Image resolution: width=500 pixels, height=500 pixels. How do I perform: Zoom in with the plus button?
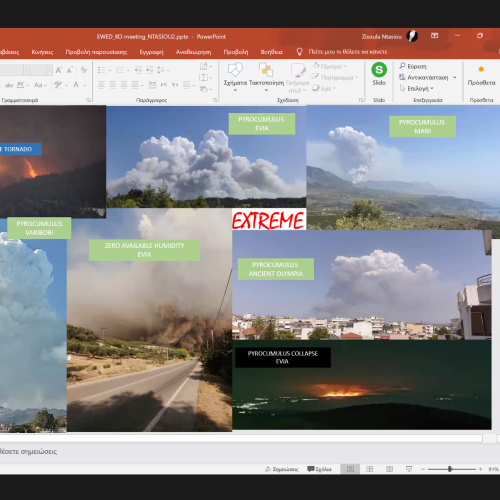pyautogui.click(x=480, y=469)
